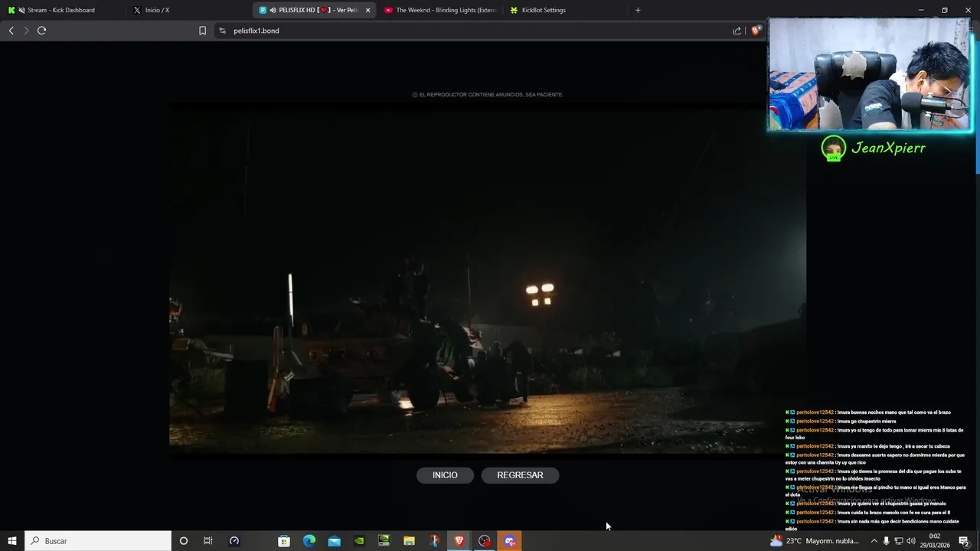Click the webcam overlay feed

pos(870,75)
